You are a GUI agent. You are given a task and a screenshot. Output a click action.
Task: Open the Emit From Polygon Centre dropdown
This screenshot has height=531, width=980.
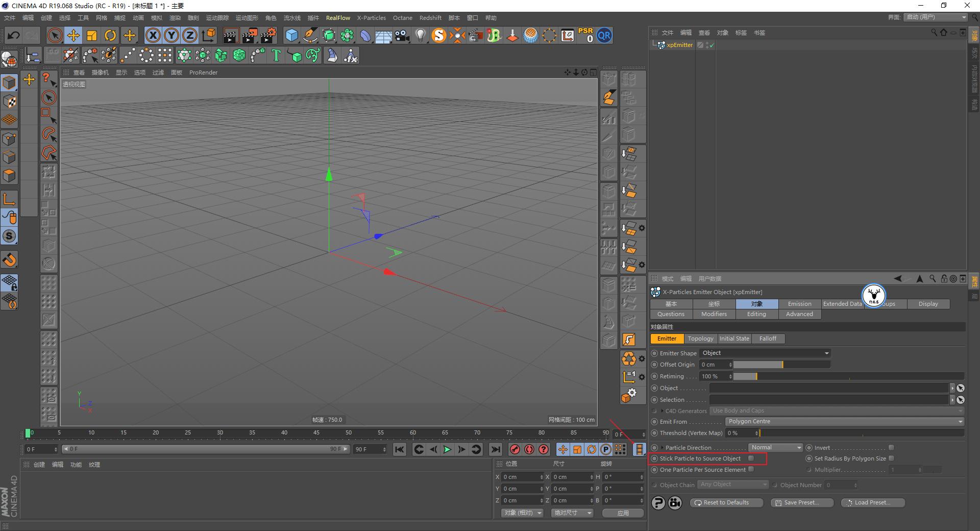[845, 421]
